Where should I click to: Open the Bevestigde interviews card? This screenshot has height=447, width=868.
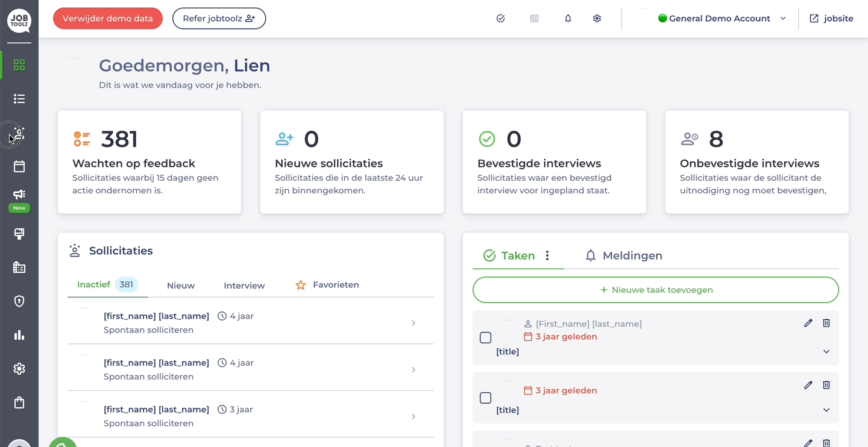coord(555,162)
